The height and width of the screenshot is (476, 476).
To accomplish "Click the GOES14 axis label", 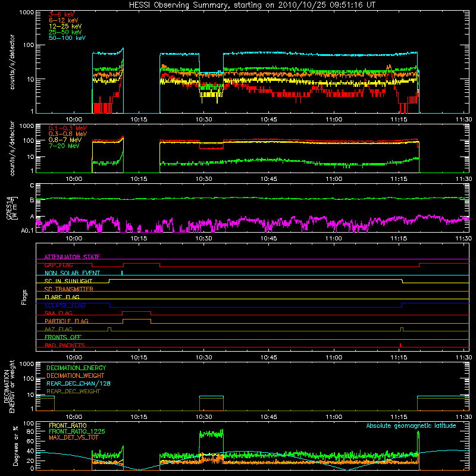I will click(x=11, y=208).
